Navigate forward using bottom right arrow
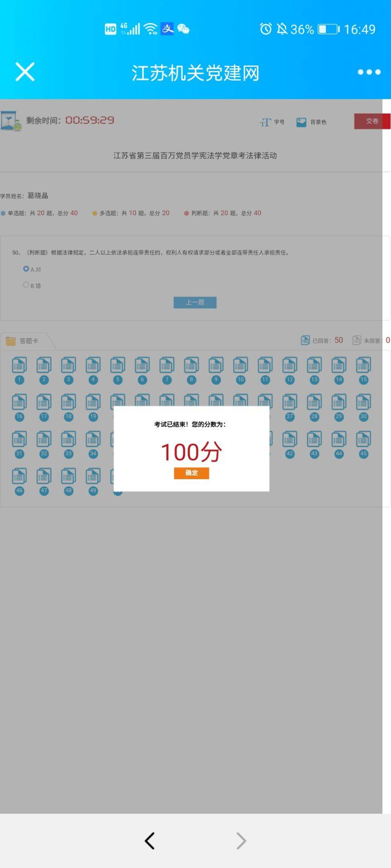 pyautogui.click(x=241, y=841)
